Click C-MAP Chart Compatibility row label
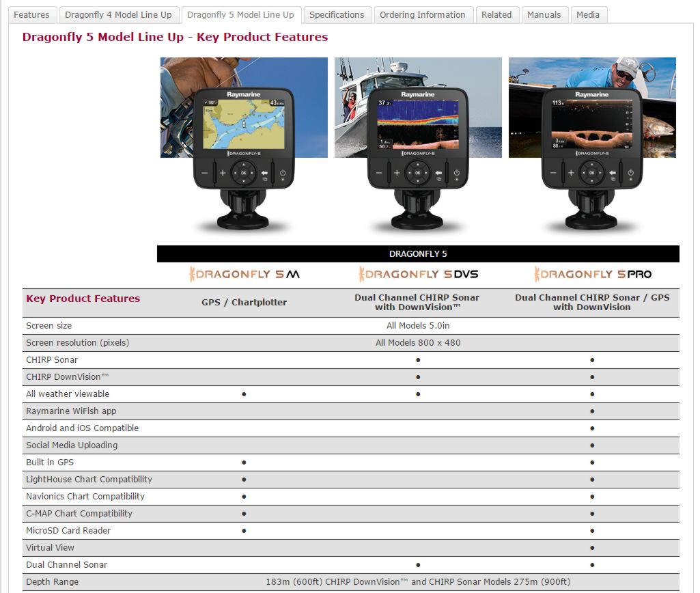This screenshot has width=700, height=593. coord(79,514)
